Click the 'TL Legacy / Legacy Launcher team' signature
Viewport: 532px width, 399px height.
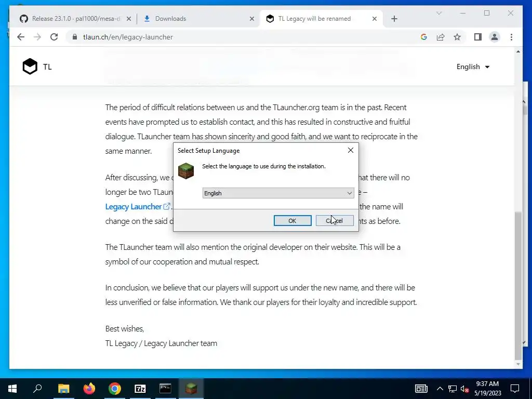pos(161,343)
